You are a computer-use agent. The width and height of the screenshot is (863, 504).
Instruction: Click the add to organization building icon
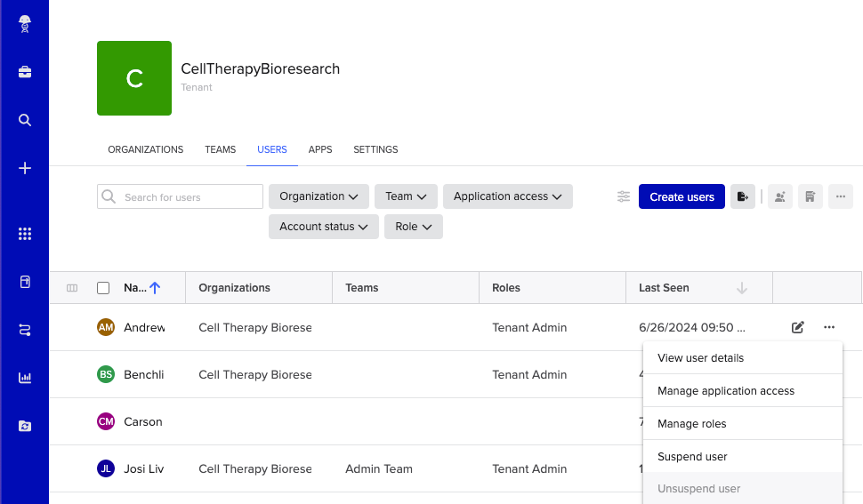[x=810, y=196]
